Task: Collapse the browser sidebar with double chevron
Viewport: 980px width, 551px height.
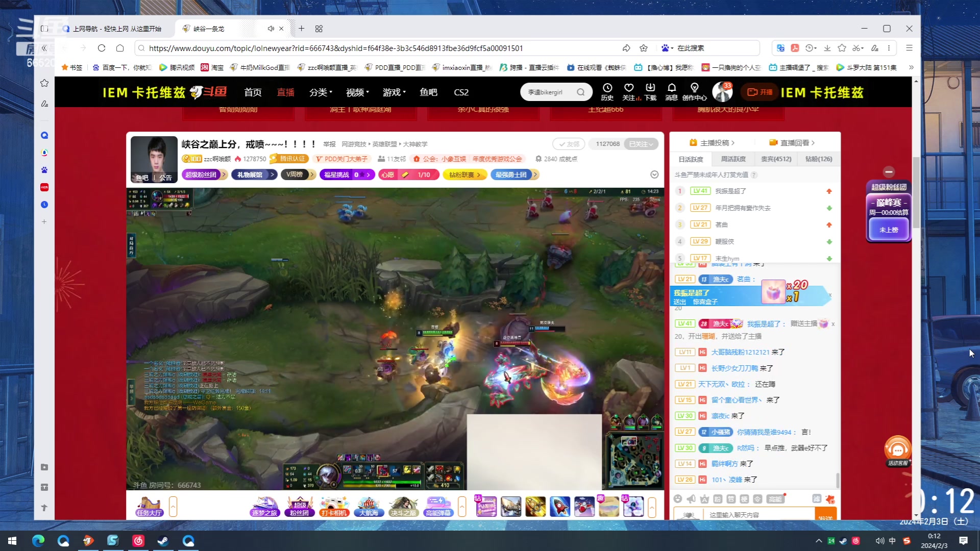Action: point(44,48)
